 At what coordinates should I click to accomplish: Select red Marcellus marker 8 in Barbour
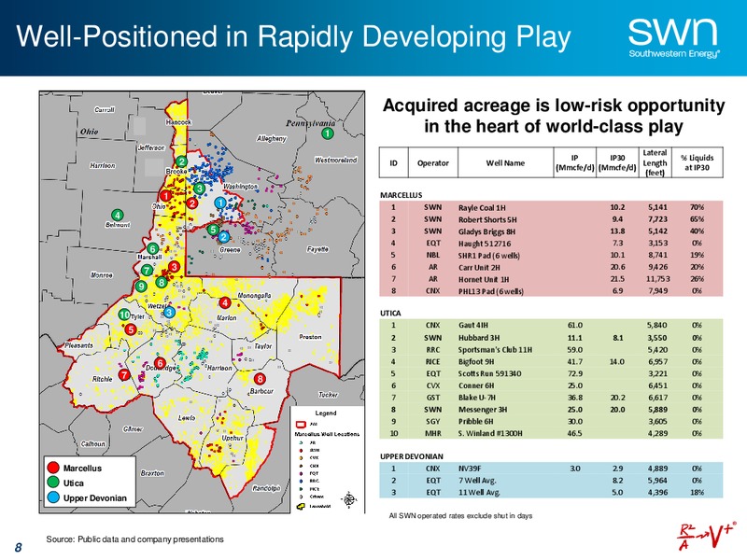click(260, 379)
